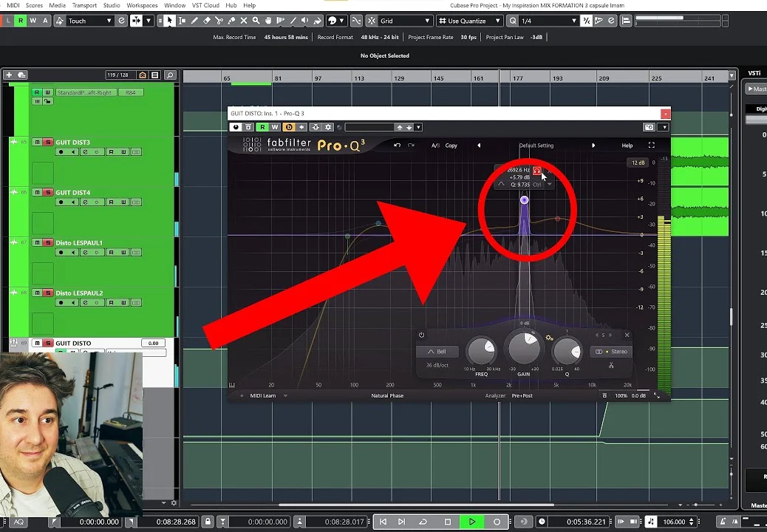
Task: Select the Object Selection arrow tool
Action: pyautogui.click(x=169, y=21)
